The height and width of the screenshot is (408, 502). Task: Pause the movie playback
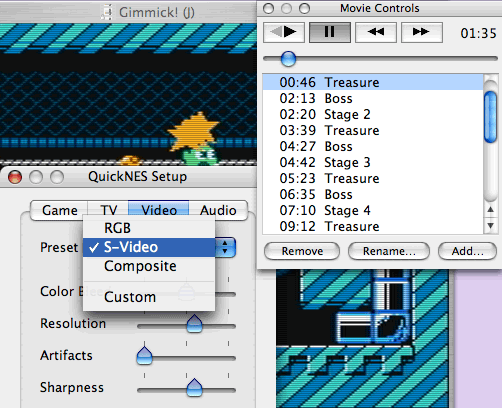coord(330,32)
